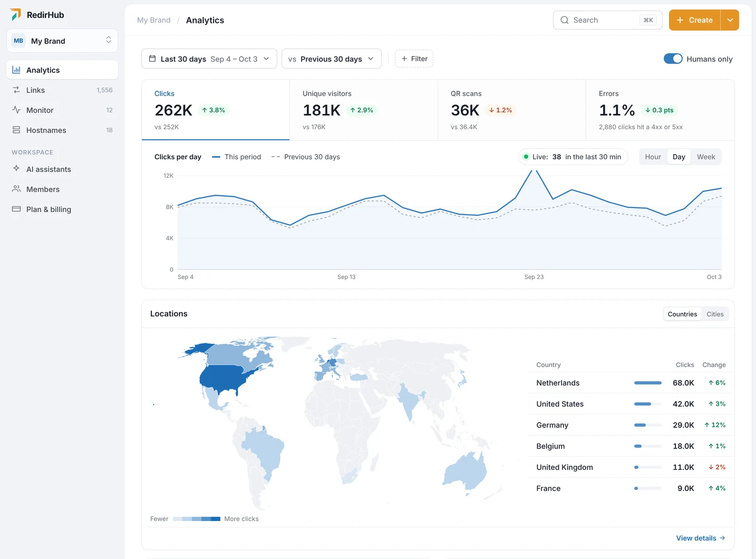This screenshot has width=756, height=559.
Task: Click the arrow icon beside View details
Action: pyautogui.click(x=722, y=538)
